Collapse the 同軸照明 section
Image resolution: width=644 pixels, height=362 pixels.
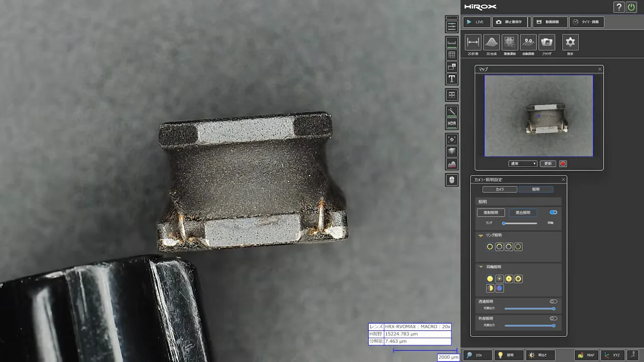tap(480, 267)
